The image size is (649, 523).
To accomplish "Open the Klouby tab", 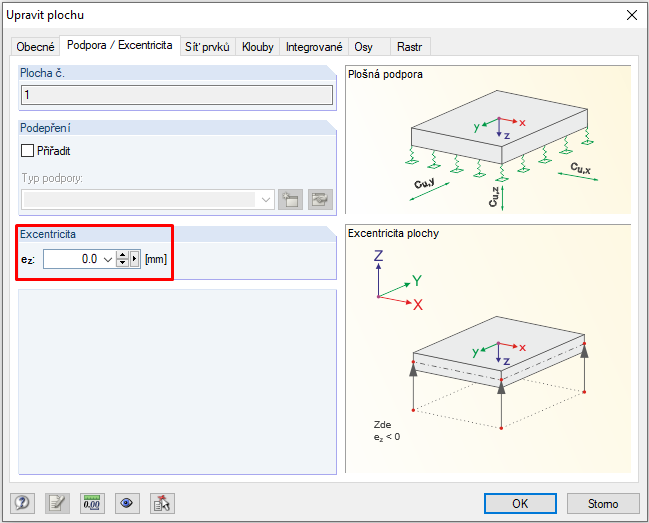I will 258,47.
